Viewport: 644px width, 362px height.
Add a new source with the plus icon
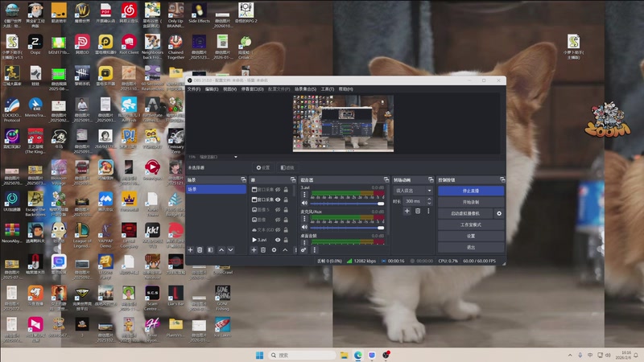pyautogui.click(x=254, y=250)
